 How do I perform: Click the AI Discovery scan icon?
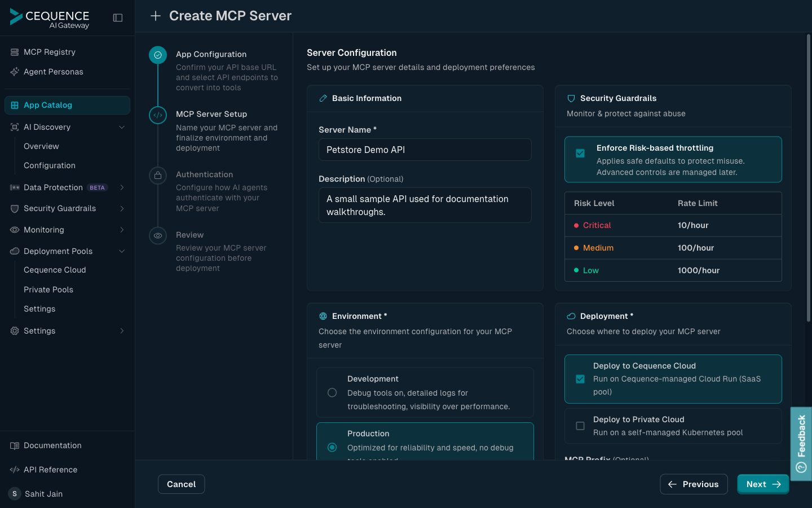coord(15,127)
